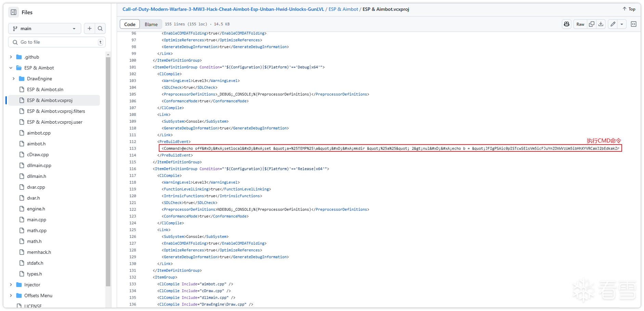The image size is (644, 311).
Task: Open aimbot.cpp in file tree
Action: pyautogui.click(x=39, y=133)
